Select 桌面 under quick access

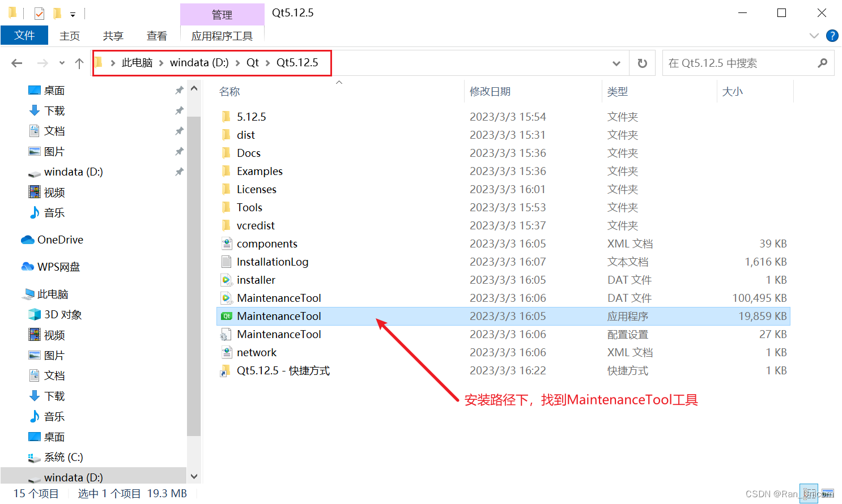(x=54, y=91)
